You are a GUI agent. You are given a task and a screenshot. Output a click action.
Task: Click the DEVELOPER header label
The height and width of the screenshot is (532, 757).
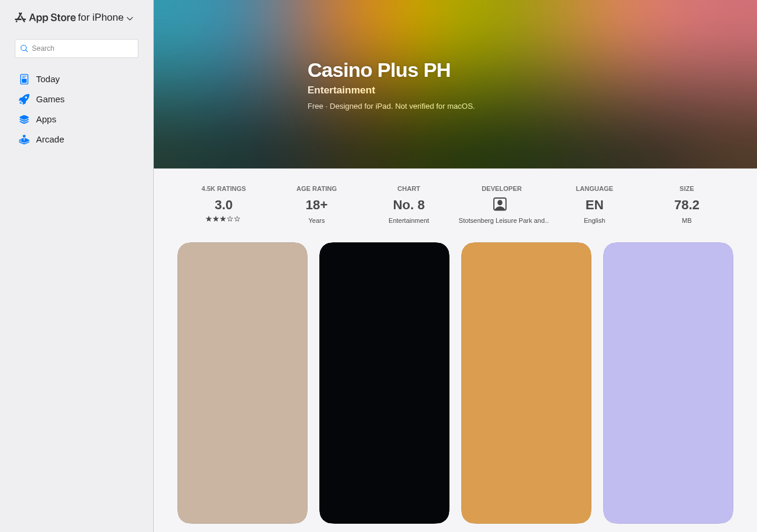pyautogui.click(x=502, y=189)
